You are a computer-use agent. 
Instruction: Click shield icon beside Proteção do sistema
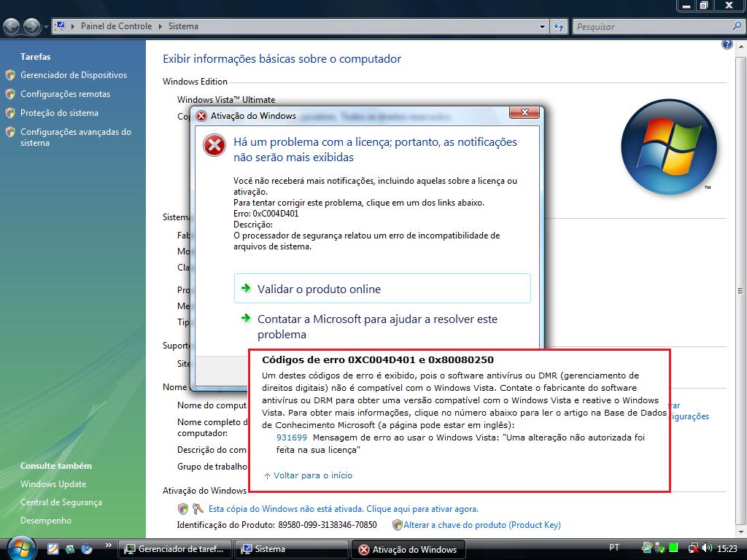10,113
